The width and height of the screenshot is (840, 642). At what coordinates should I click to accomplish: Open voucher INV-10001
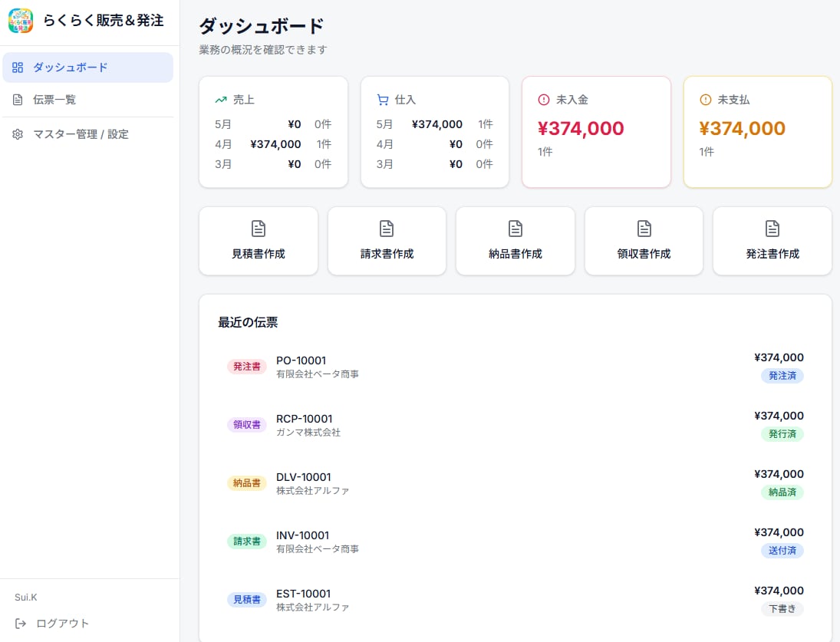[516, 542]
